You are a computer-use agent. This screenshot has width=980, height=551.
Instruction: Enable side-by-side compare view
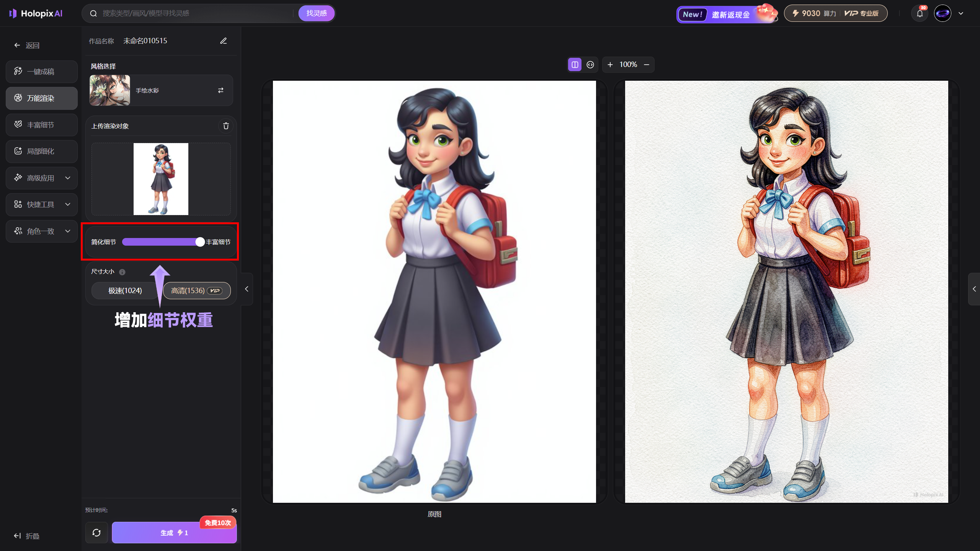click(575, 65)
